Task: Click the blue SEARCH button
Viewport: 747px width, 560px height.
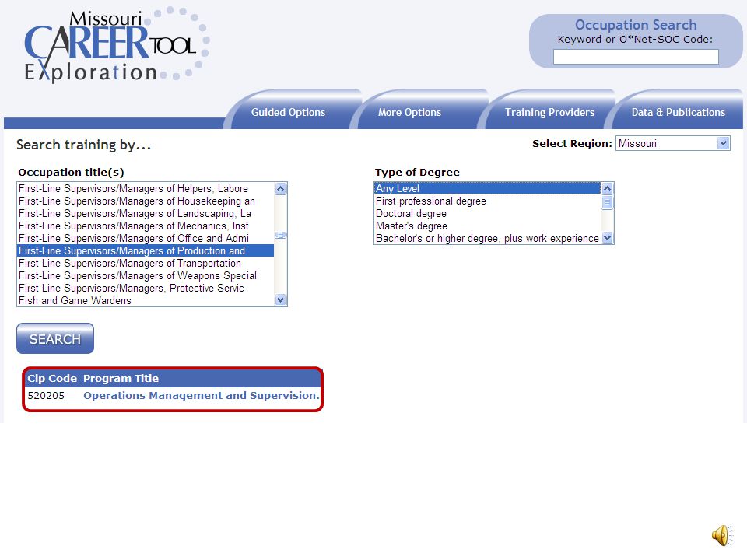Action: [x=55, y=338]
